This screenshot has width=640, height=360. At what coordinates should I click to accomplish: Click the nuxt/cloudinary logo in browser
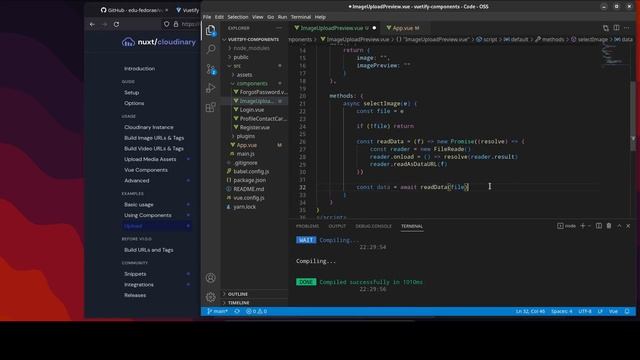click(x=159, y=42)
